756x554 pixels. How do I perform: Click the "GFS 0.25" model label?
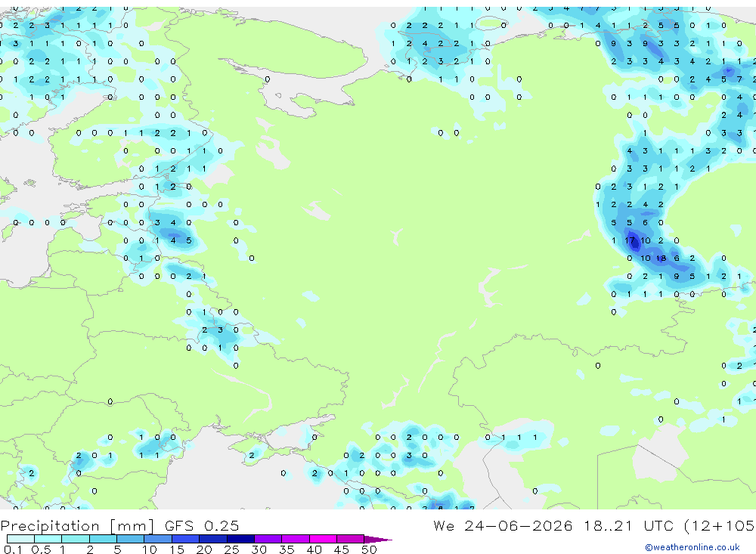tap(202, 525)
